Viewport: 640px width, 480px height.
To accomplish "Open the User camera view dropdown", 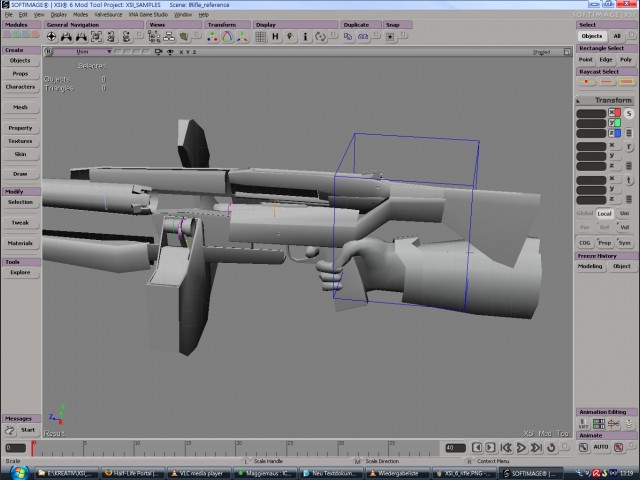I will pos(109,52).
